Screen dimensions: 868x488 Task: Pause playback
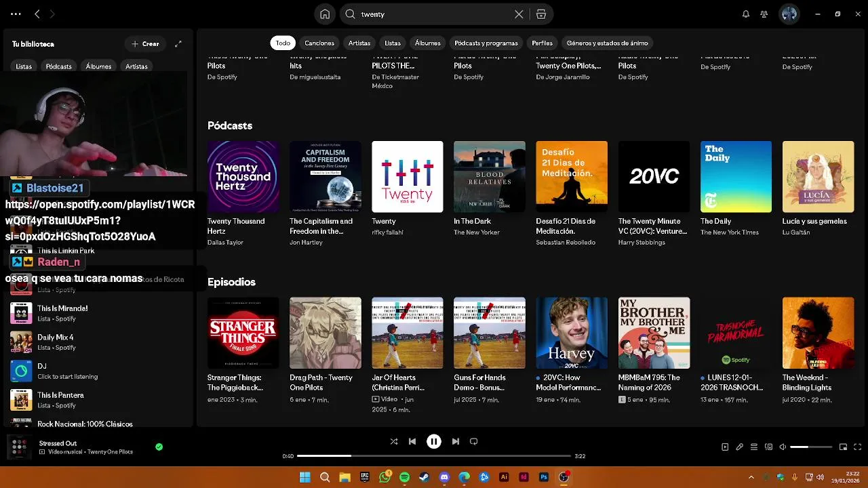[x=434, y=441]
